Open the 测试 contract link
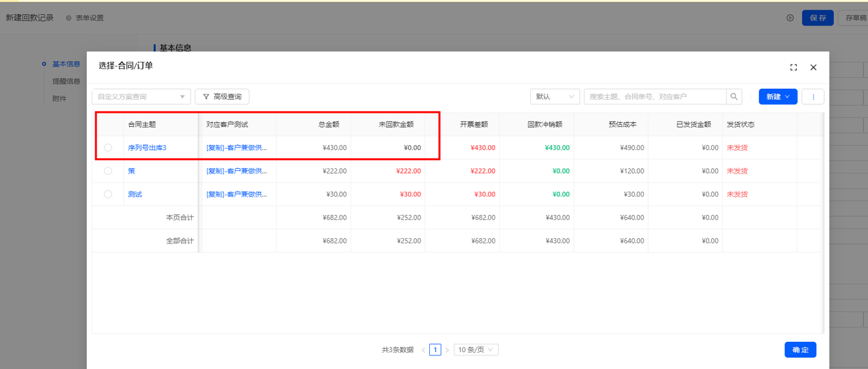 point(135,194)
